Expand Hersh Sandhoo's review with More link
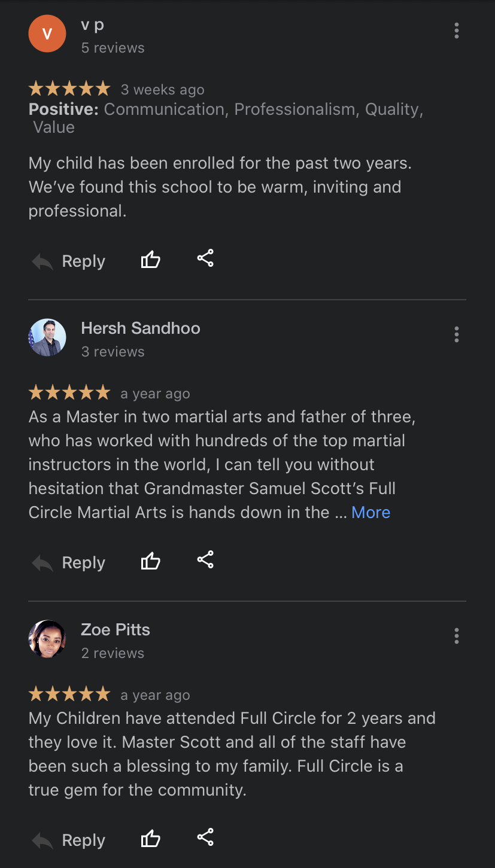 (x=371, y=513)
